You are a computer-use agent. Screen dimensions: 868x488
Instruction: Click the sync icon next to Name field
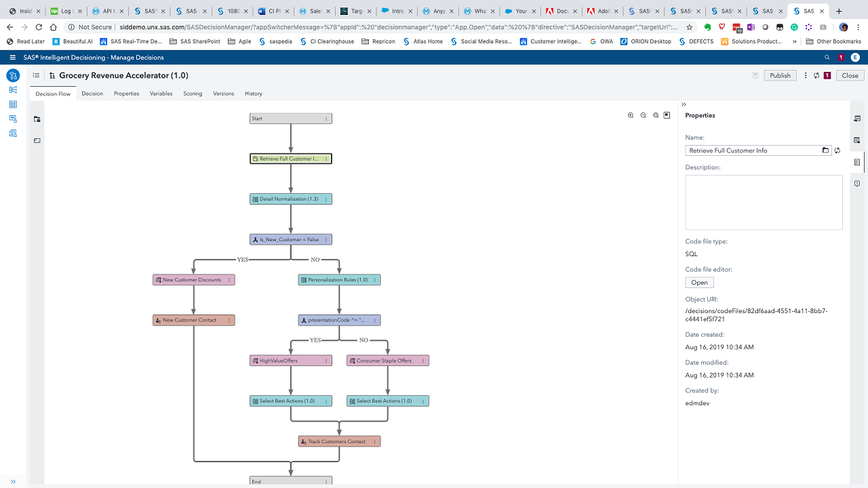tap(837, 150)
